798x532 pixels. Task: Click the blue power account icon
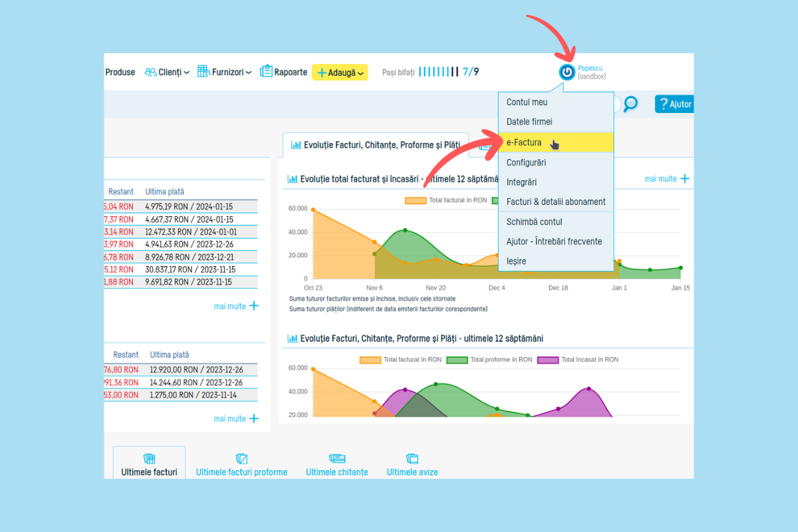tap(567, 72)
